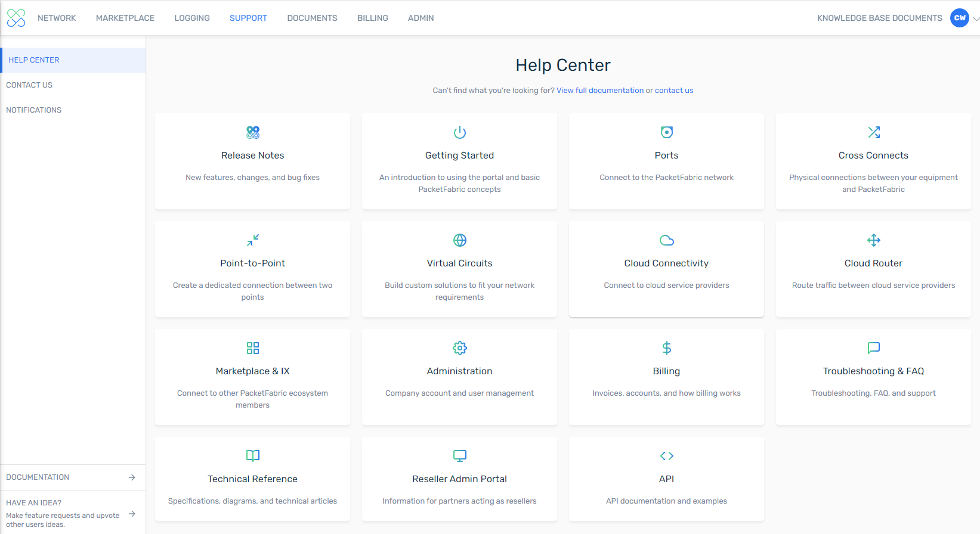Open the Marketplace menu
Screen dimensions: 980x534
coord(125,18)
